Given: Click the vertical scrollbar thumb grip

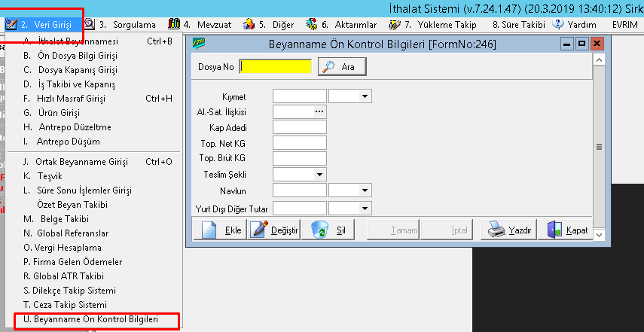Looking at the screenshot, I should (600, 147).
